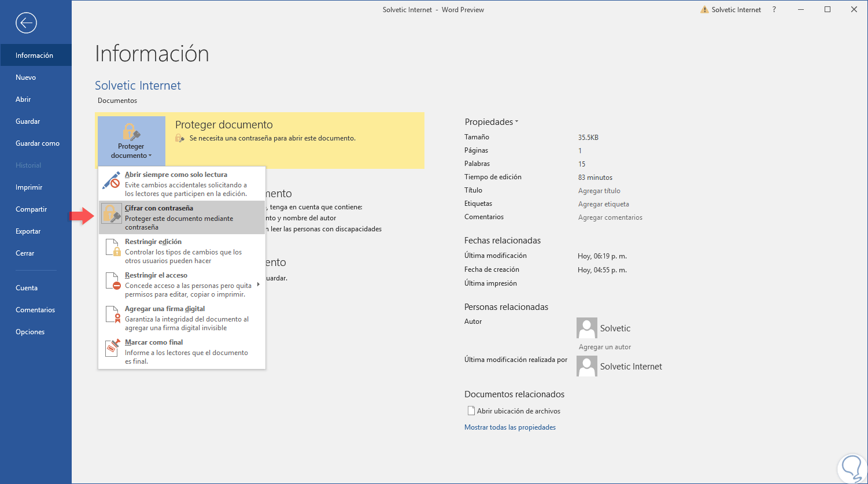Click the digital signature ribbon icon
The width and height of the screenshot is (868, 484).
112,315
